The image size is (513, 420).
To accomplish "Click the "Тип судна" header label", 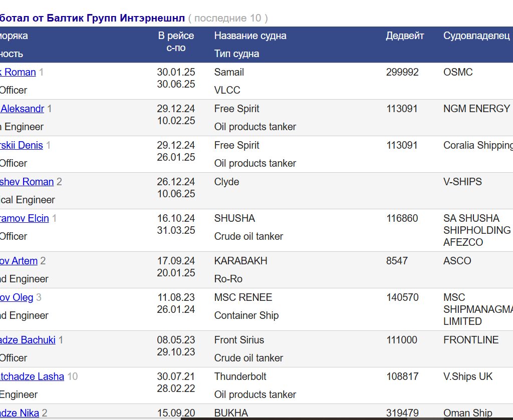I will click(236, 54).
